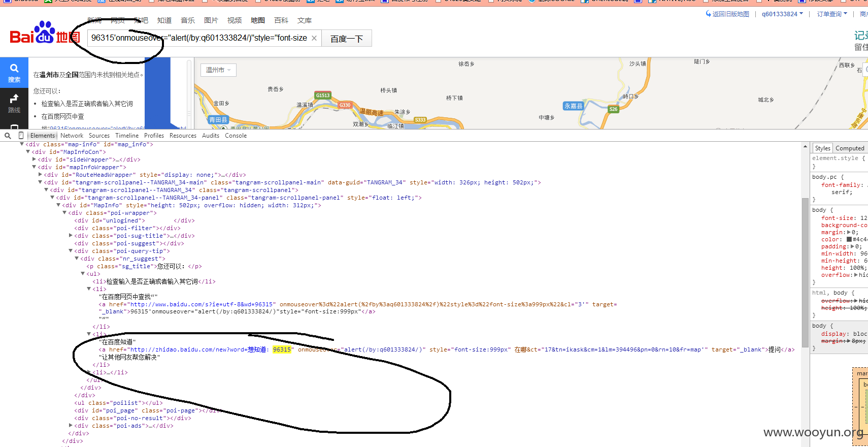Click the DevTools inspect magnifier icon
Viewport: 868px width, 447px height.
point(8,136)
